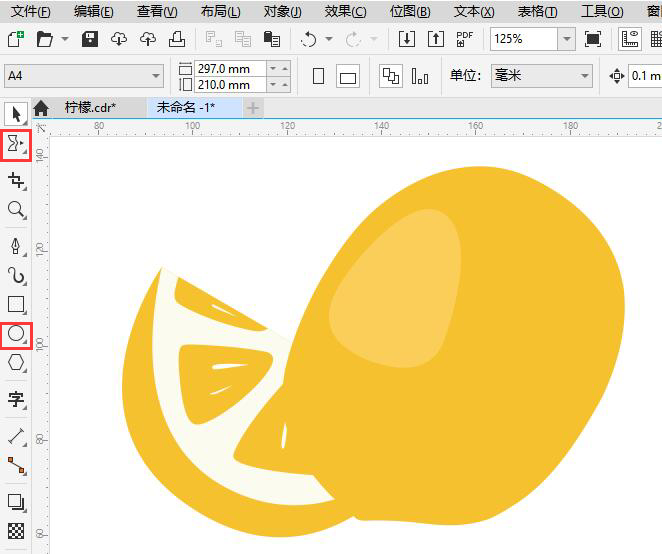
Task: Select the Artistic media tool
Action: tap(16, 275)
